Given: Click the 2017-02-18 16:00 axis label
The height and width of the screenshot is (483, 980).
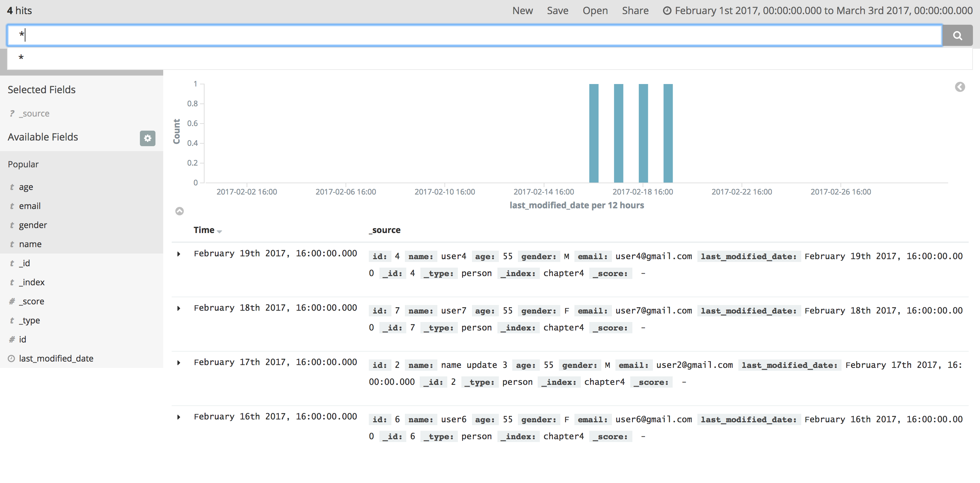Looking at the screenshot, I should [643, 192].
